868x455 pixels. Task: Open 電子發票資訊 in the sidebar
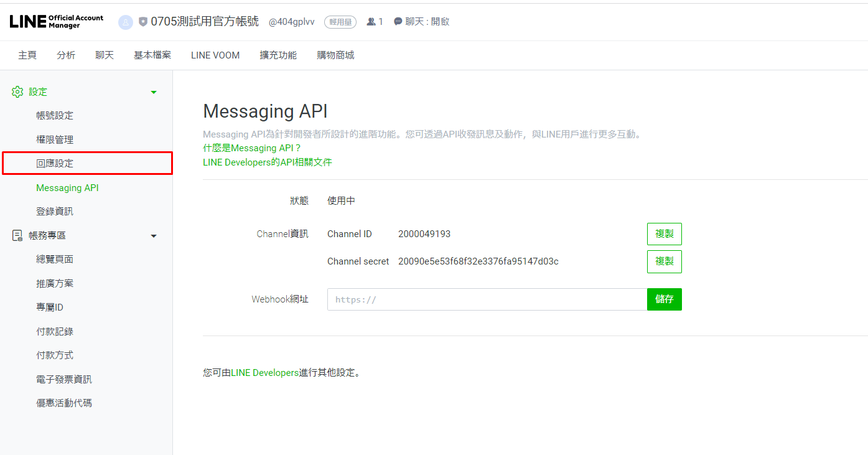coord(64,380)
